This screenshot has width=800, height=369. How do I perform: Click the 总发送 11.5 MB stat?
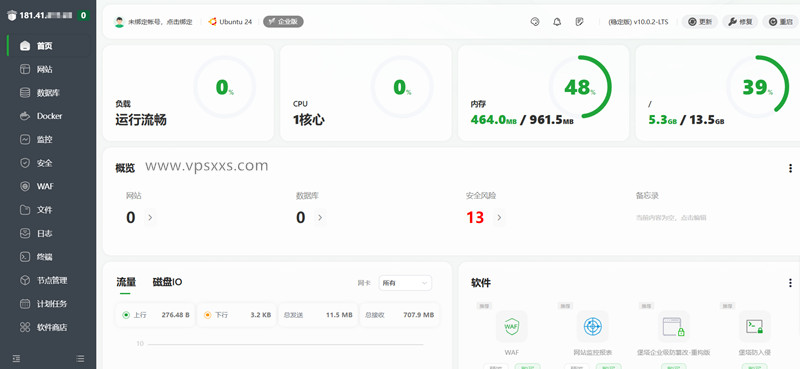pyautogui.click(x=318, y=315)
